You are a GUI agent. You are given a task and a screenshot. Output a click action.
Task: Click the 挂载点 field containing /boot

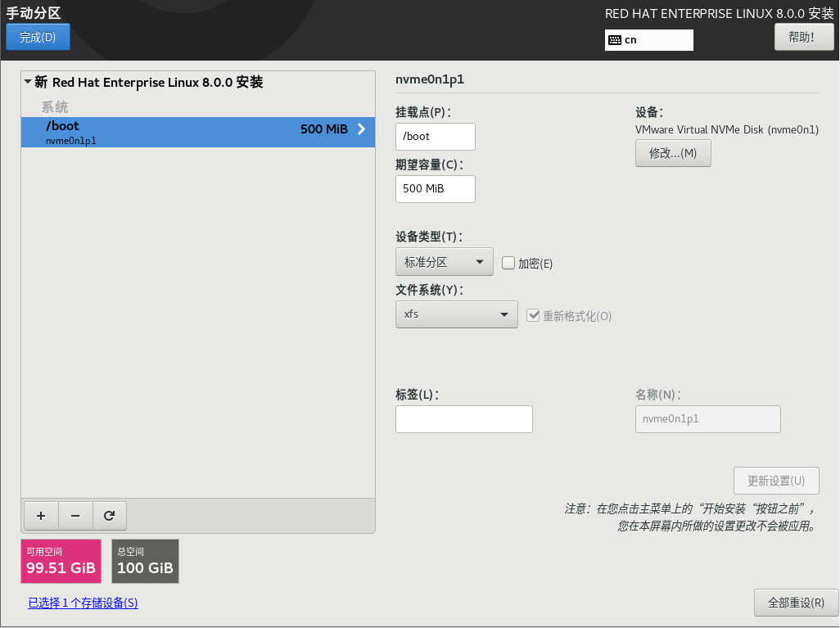[x=435, y=137]
